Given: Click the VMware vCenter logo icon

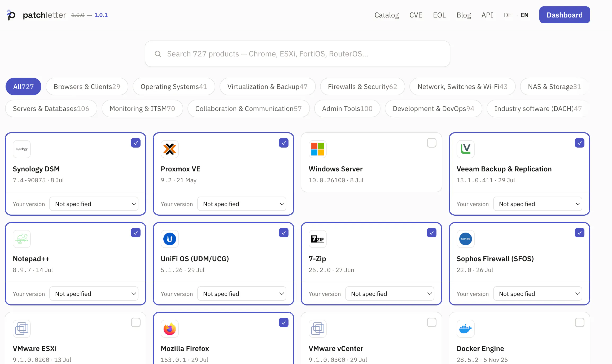Looking at the screenshot, I should click(x=318, y=329).
